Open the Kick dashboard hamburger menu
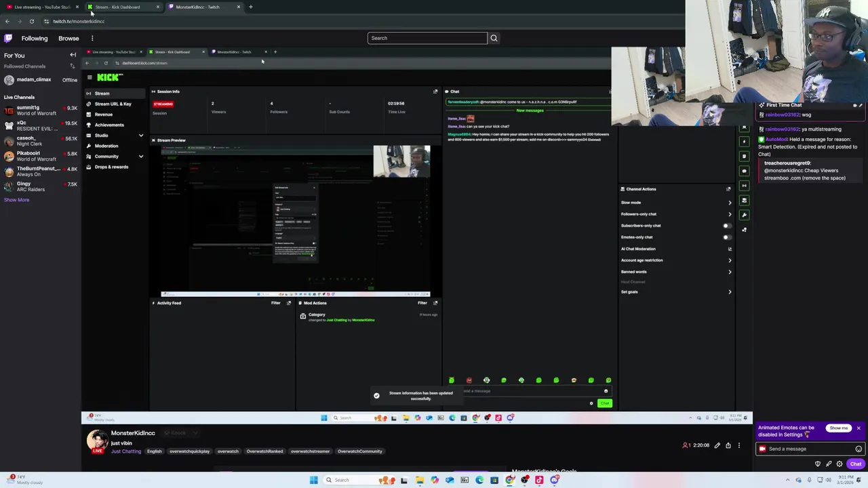Viewport: 868px width, 488px height. click(89, 78)
